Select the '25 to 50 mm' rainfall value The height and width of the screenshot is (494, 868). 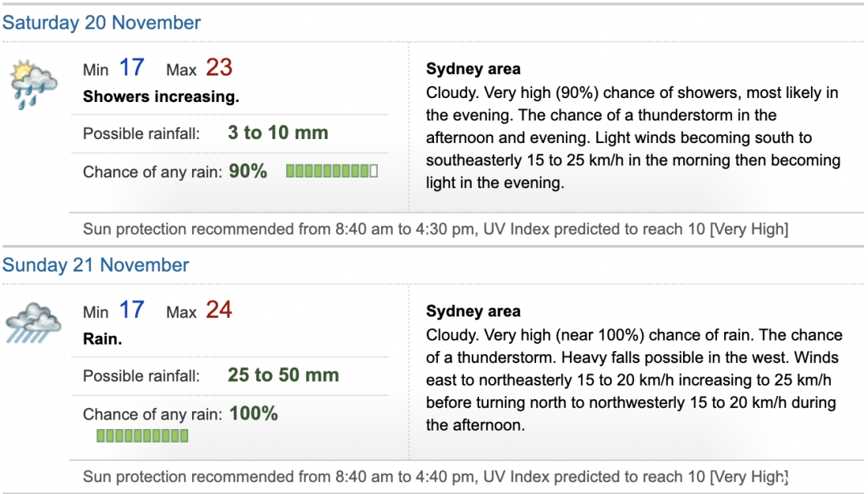tap(284, 375)
